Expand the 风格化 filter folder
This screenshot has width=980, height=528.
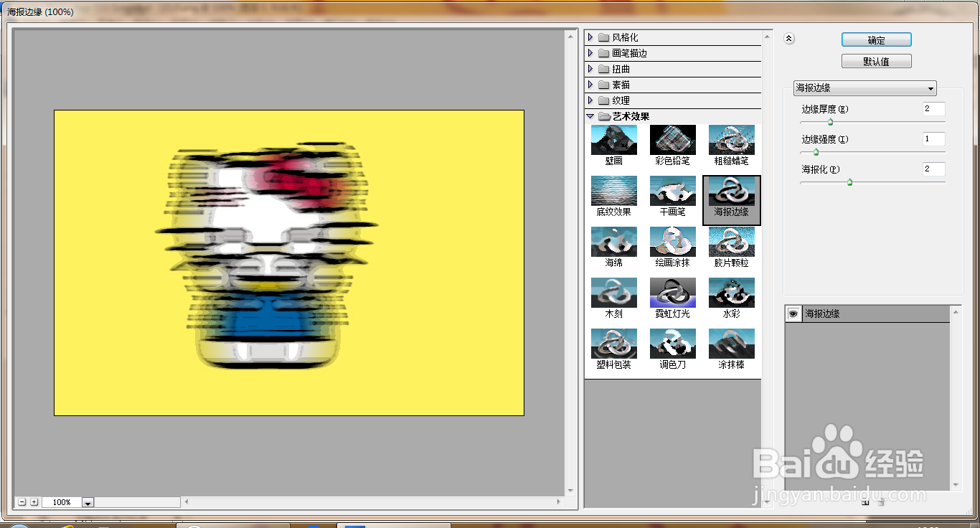(590, 37)
